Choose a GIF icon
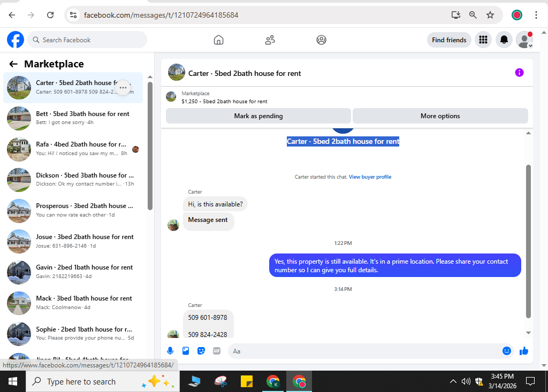548x392 pixels. click(217, 351)
